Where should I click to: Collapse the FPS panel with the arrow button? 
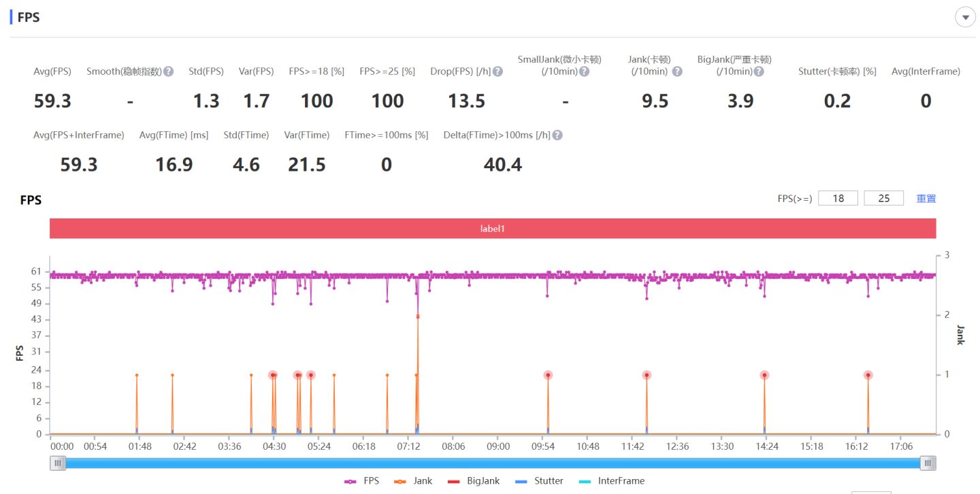[965, 17]
